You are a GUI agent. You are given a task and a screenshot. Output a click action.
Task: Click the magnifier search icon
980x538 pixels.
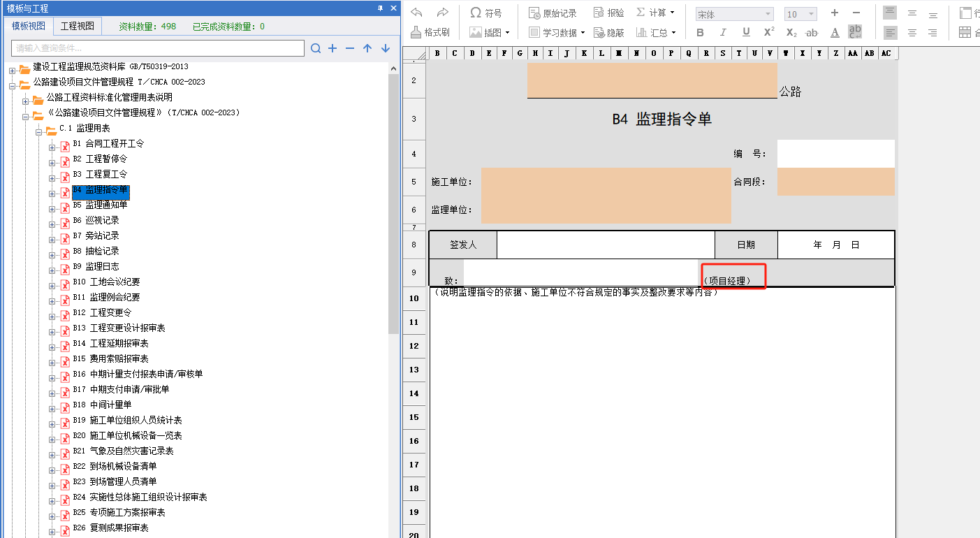[x=316, y=48]
